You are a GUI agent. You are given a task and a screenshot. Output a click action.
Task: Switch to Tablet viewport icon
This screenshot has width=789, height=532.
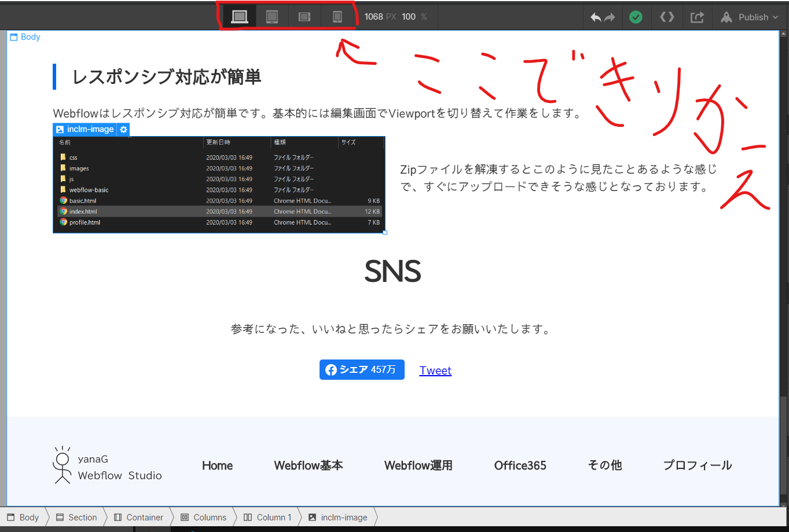[x=272, y=17]
